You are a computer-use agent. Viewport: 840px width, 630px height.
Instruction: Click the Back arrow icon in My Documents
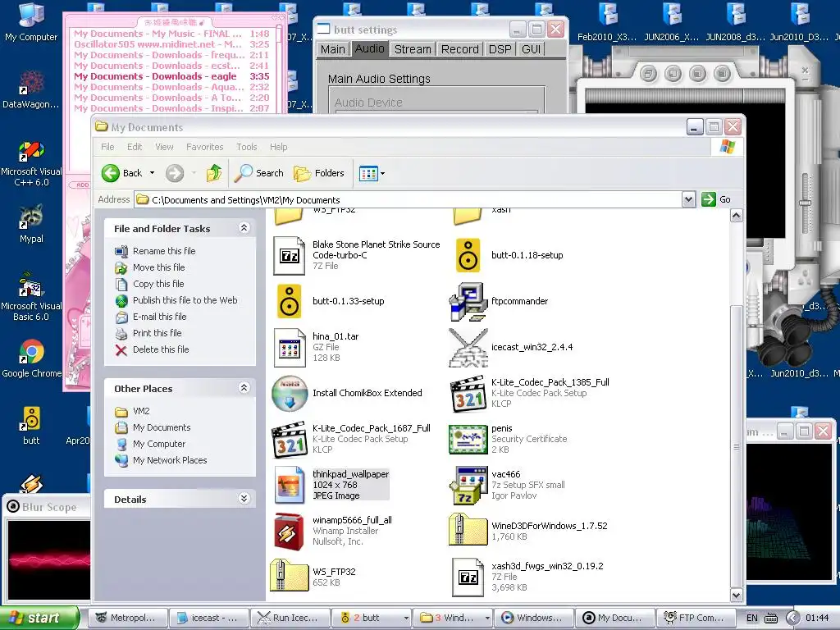coord(111,173)
